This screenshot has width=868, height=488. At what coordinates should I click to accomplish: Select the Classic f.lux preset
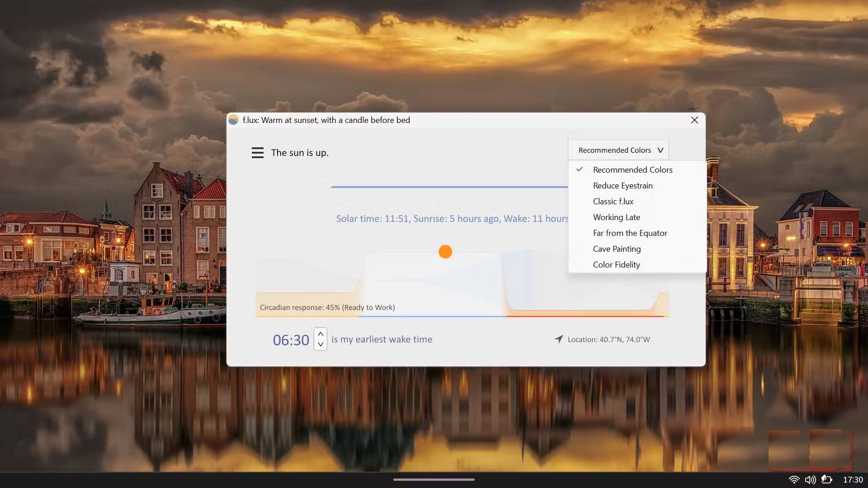pyautogui.click(x=613, y=201)
